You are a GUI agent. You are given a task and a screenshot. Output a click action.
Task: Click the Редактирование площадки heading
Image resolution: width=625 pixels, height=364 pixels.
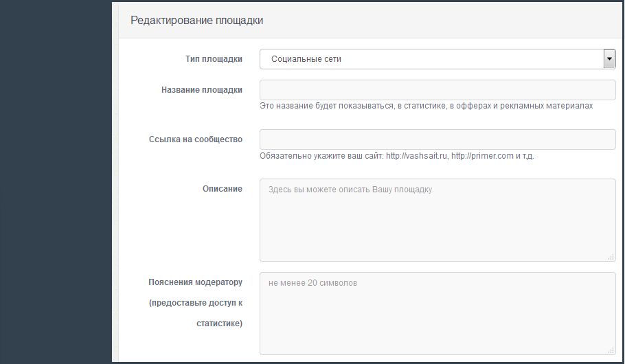click(196, 21)
